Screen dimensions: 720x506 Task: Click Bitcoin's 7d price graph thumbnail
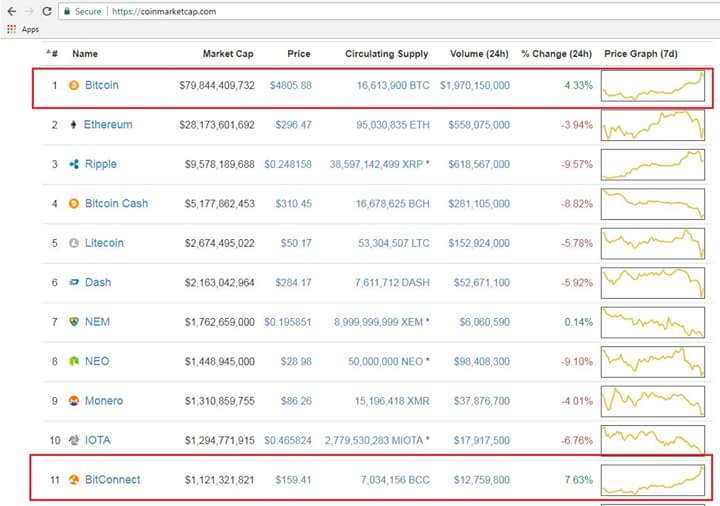click(652, 86)
